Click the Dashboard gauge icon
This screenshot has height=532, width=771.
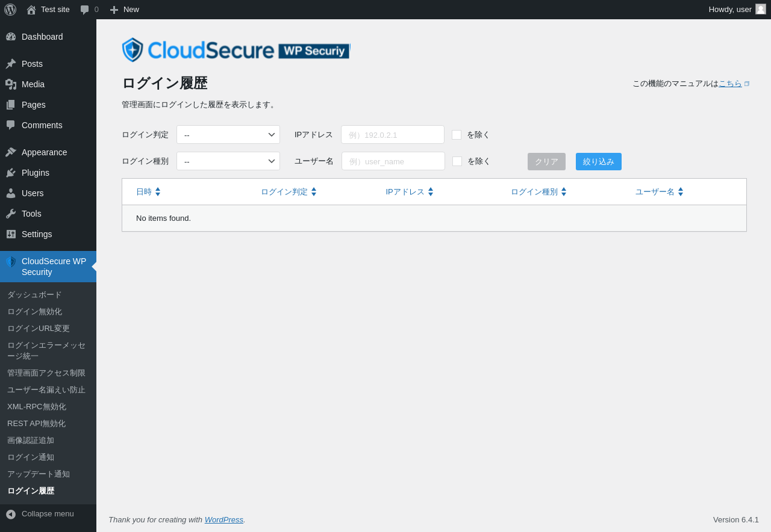11,37
